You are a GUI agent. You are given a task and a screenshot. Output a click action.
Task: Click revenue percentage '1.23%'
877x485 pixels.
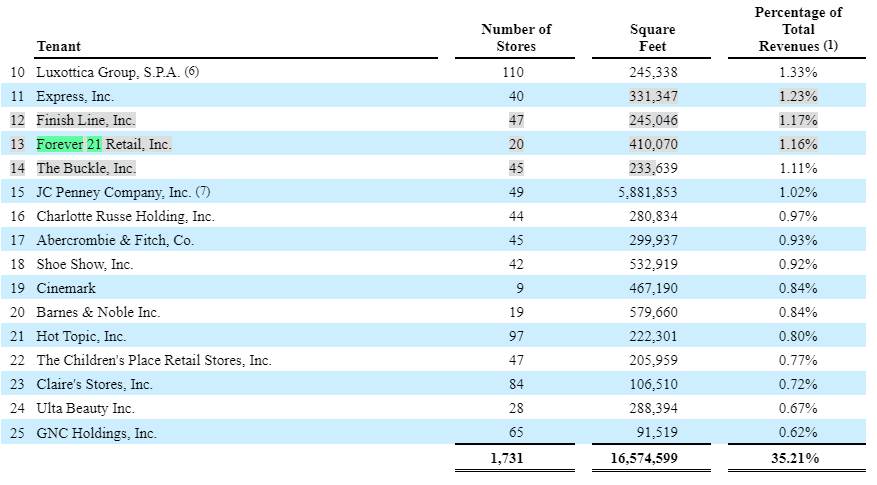point(798,97)
